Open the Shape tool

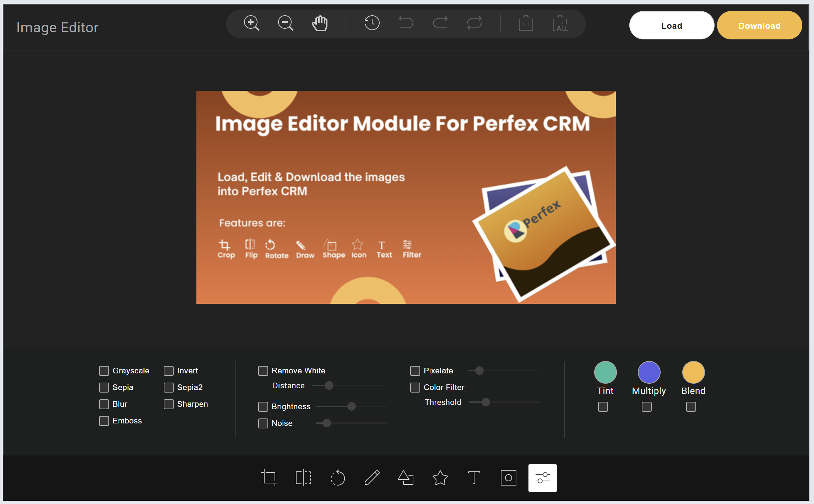[x=406, y=478]
